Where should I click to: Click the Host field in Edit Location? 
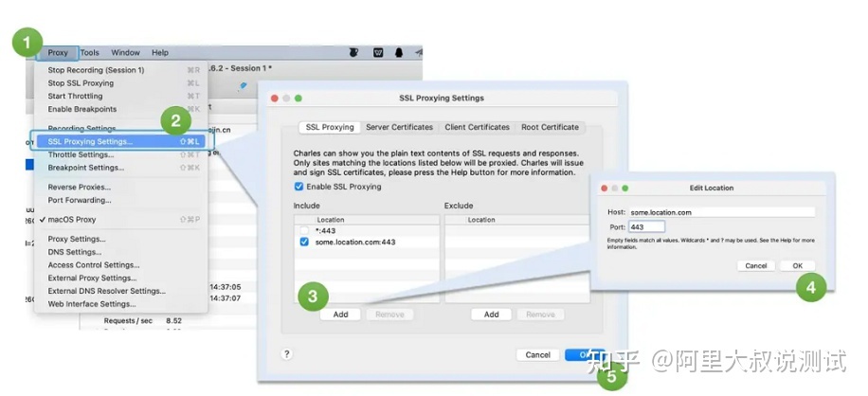(x=722, y=212)
